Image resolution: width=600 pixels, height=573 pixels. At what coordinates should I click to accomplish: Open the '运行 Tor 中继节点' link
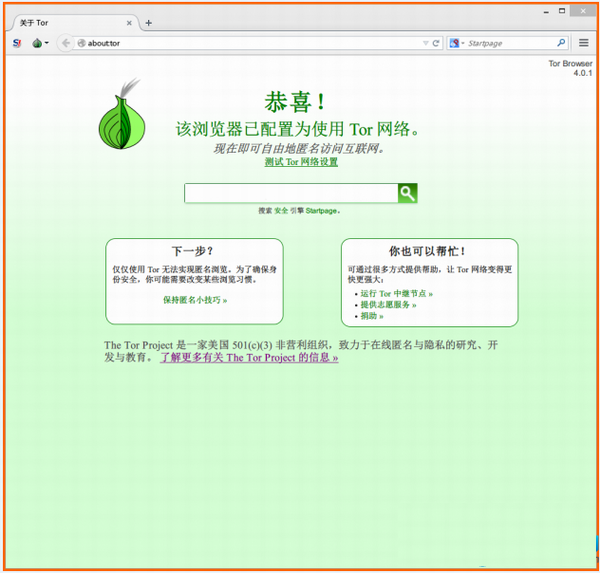click(396, 294)
